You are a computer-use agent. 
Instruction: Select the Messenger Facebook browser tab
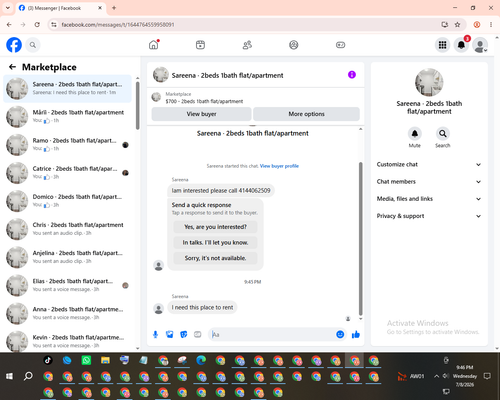click(x=60, y=8)
